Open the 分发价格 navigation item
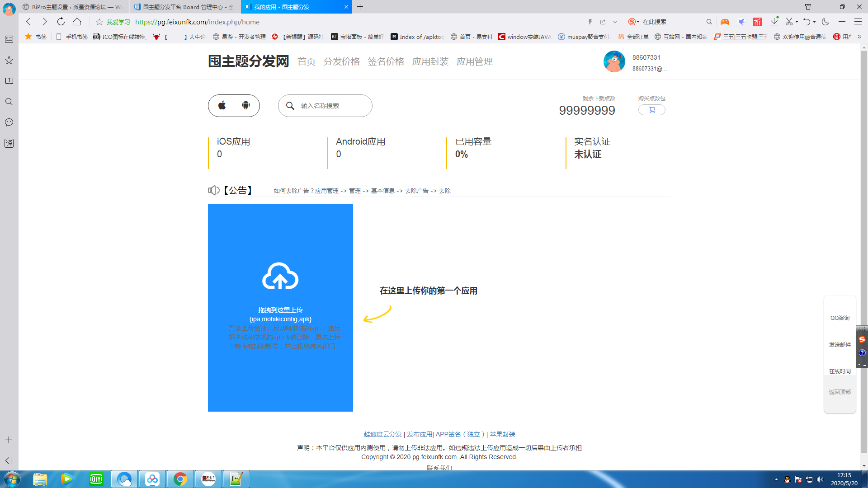 [x=341, y=61]
